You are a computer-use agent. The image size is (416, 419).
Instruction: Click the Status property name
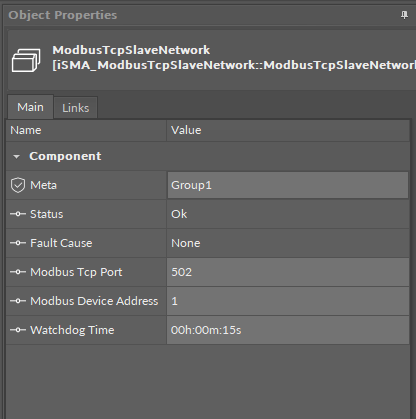46,214
